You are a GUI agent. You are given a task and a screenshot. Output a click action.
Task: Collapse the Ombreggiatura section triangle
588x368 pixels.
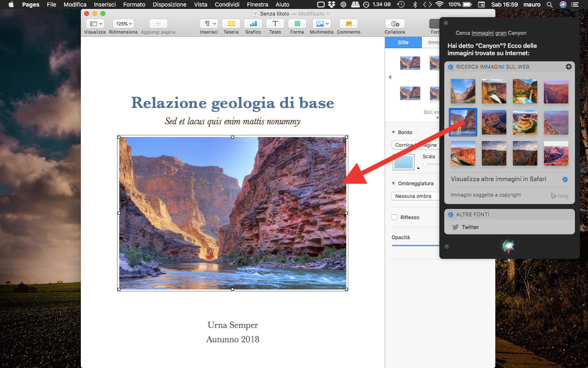[394, 184]
